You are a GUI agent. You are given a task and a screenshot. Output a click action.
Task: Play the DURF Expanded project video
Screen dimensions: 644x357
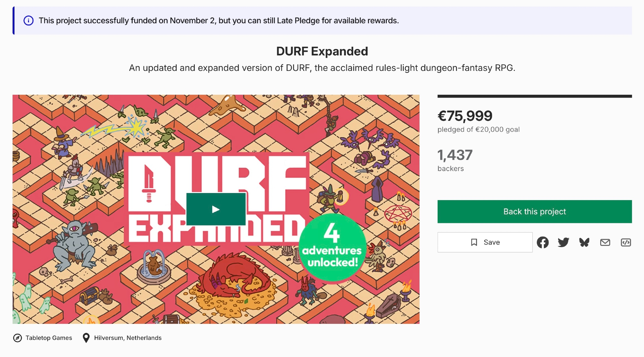(x=216, y=209)
